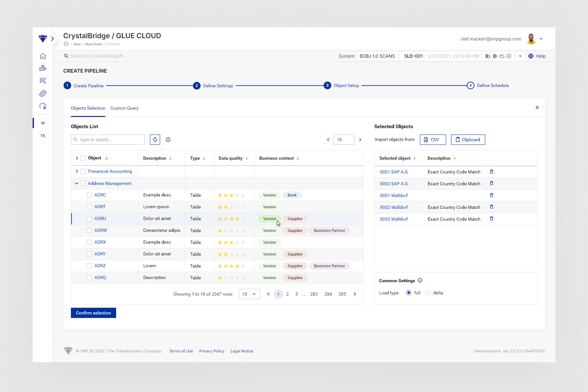Open the rows per page dropdown
The width and height of the screenshot is (588, 392).
[x=249, y=294]
